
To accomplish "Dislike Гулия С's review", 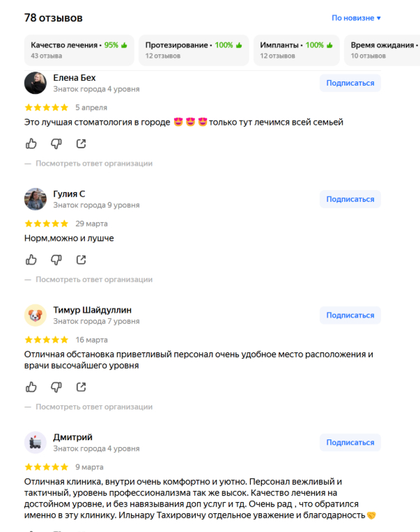I will [56, 260].
